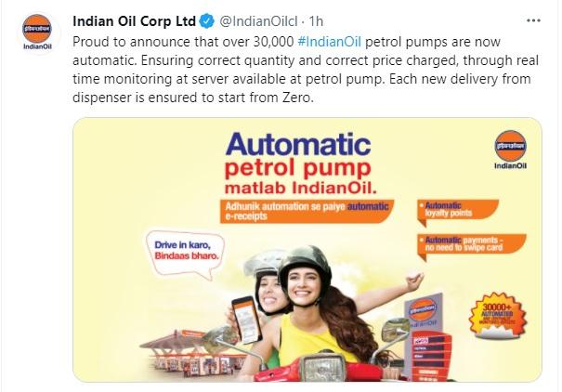Click the smartphone held in the photo
The image size is (562, 392).
246,320
